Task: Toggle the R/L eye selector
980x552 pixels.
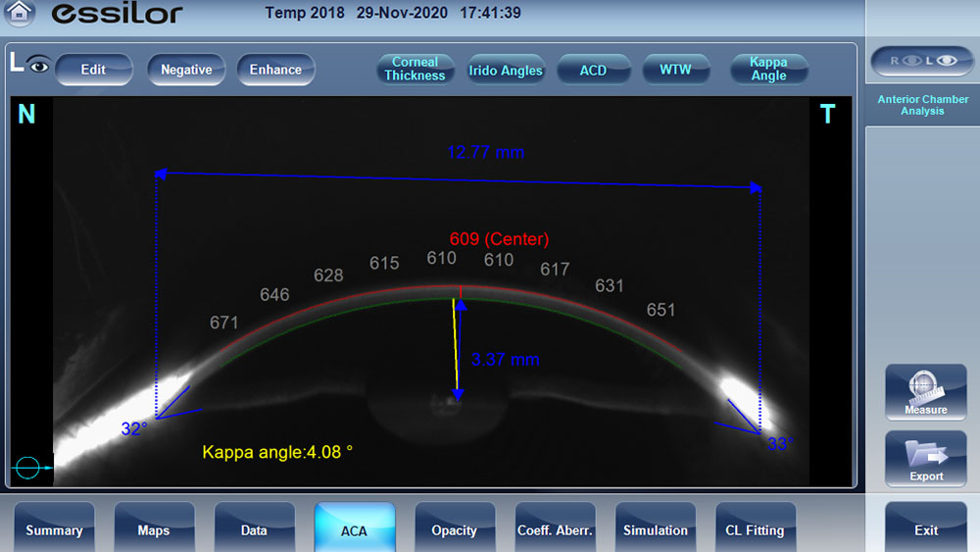Action: (922, 61)
